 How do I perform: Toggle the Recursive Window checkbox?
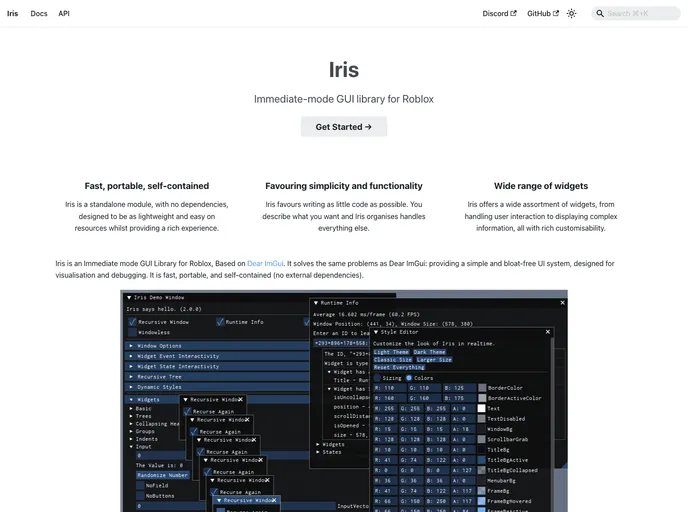click(x=132, y=322)
